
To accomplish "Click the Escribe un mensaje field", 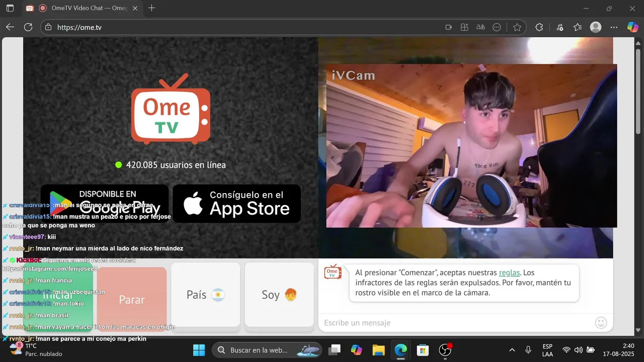I will pyautogui.click(x=455, y=323).
